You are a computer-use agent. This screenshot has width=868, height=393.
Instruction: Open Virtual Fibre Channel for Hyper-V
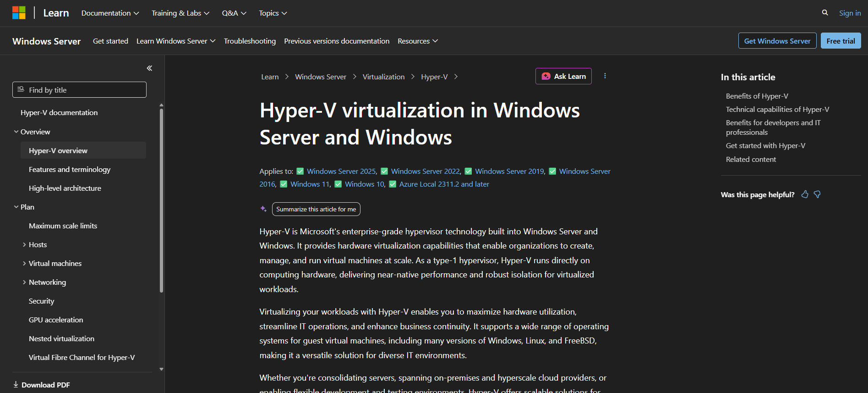[x=82, y=357]
